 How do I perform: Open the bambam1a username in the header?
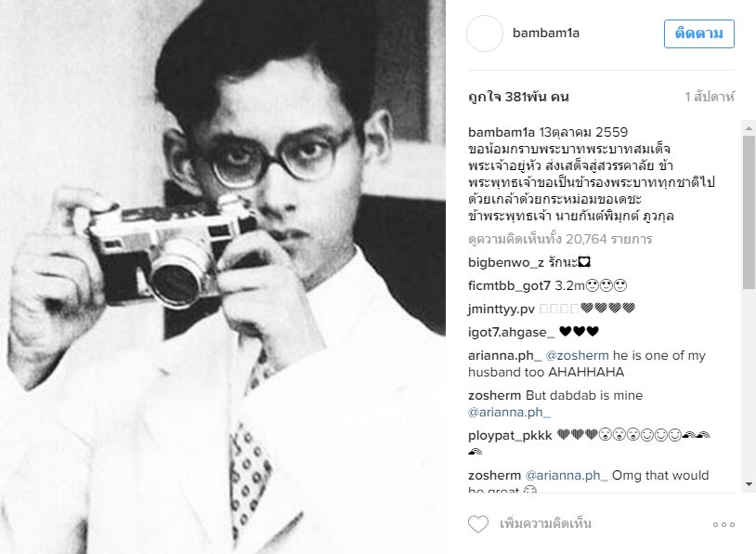[x=546, y=33]
